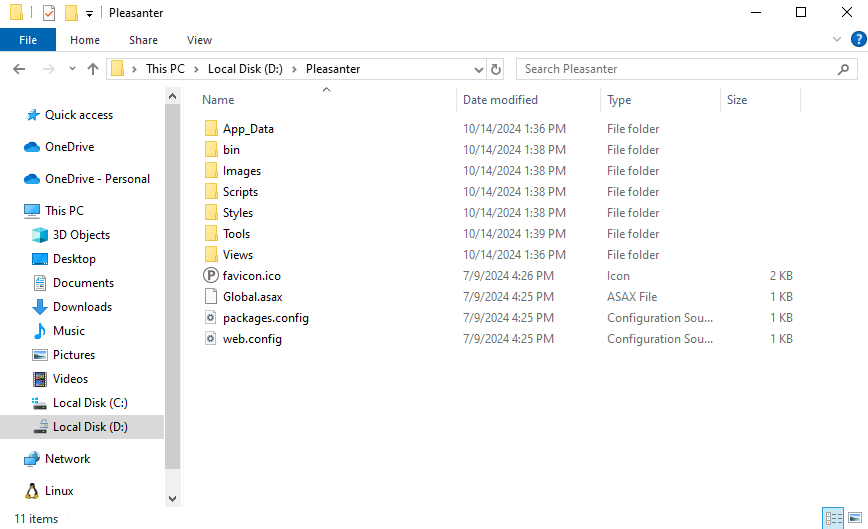Expand the ribbon with the chevron
Viewport: 868px width, 529px height.
point(836,39)
